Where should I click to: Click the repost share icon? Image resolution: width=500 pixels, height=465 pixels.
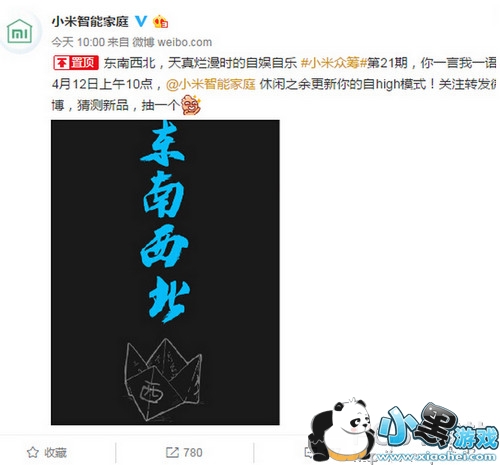pyautogui.click(x=172, y=452)
